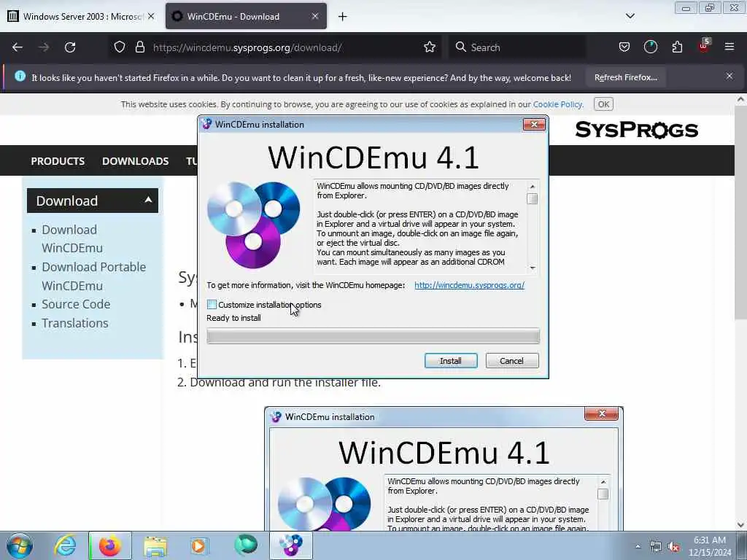Open the Source Code sidebar link
The image size is (747, 560).
point(76,304)
